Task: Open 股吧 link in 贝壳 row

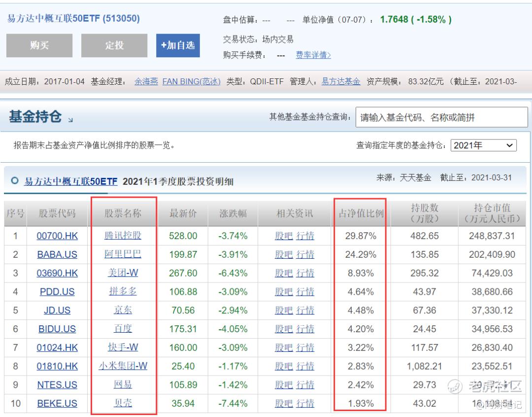Action: [284, 403]
